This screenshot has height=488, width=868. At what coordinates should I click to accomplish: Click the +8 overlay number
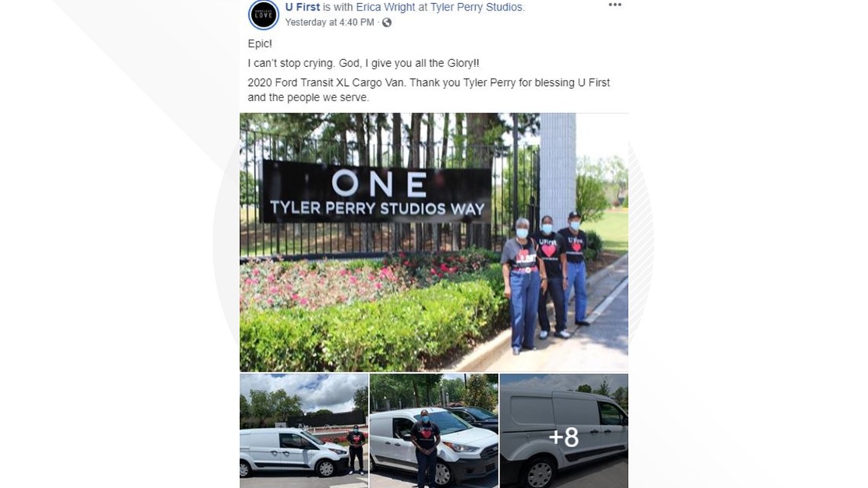pyautogui.click(x=563, y=437)
